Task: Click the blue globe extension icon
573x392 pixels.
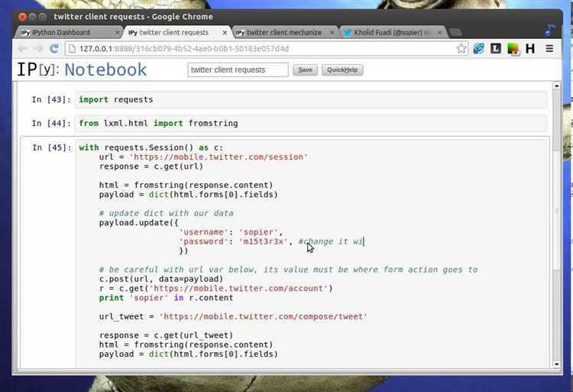Action: coord(478,49)
